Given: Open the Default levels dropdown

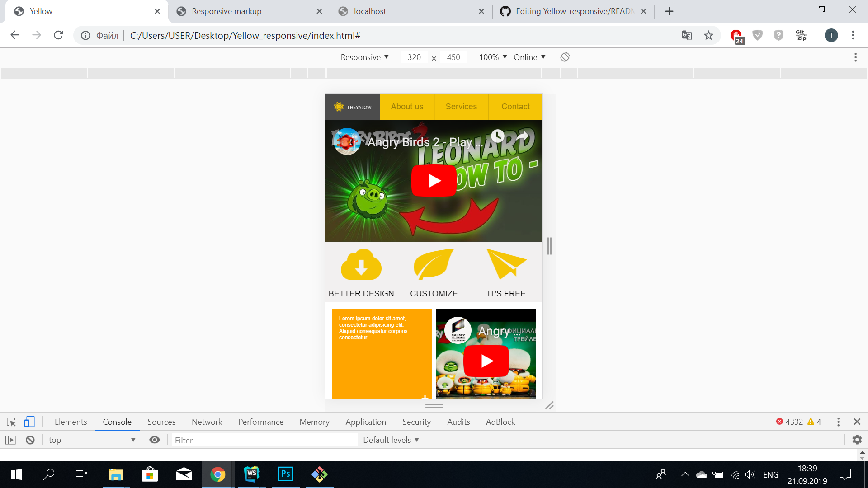Looking at the screenshot, I should click(391, 440).
